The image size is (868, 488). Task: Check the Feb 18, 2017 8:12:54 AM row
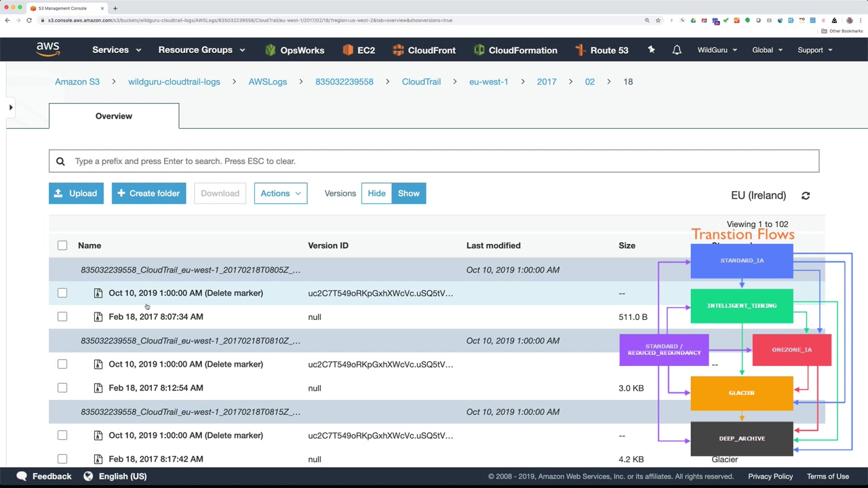tap(62, 388)
